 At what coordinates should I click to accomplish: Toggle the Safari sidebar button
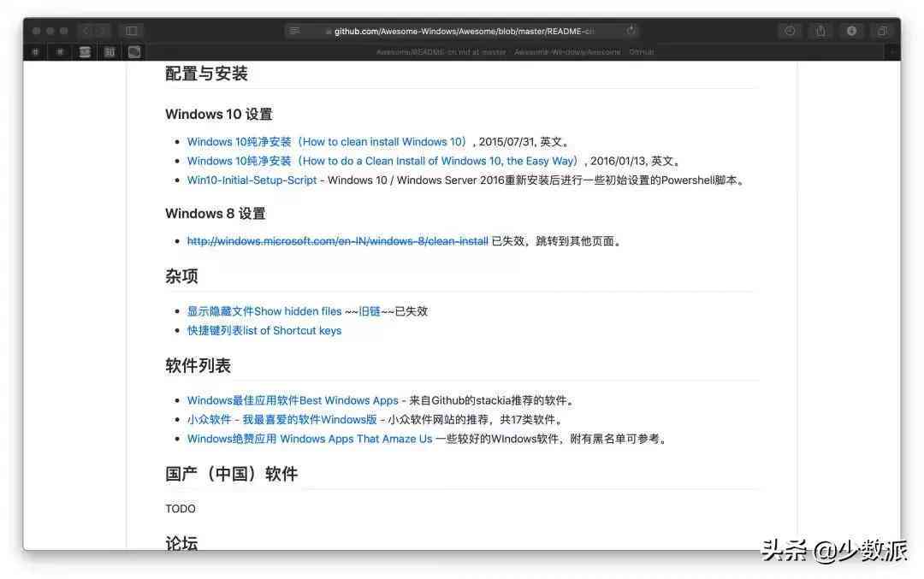[x=132, y=31]
